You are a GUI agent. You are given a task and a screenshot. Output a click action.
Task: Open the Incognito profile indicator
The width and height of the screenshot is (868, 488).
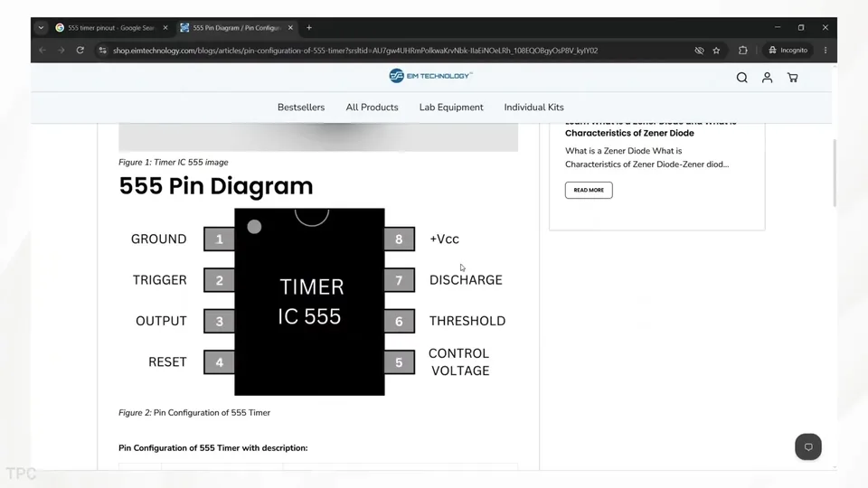coord(788,51)
